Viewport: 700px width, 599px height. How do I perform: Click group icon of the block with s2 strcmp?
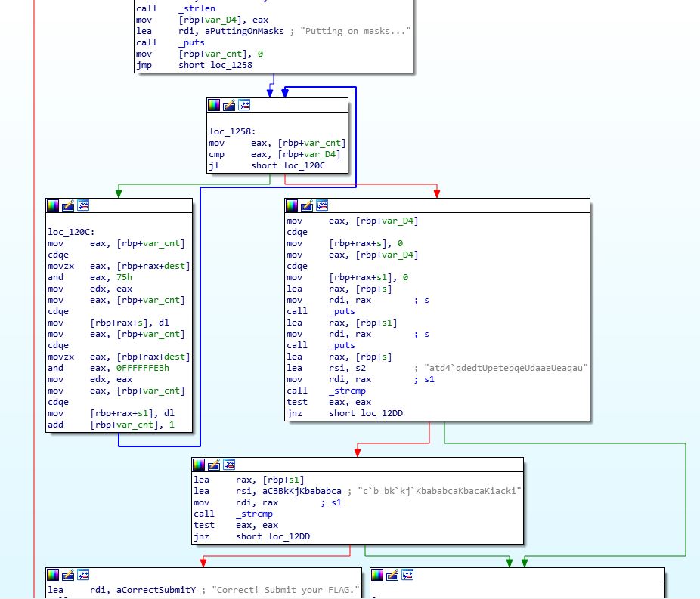pyautogui.click(x=322, y=205)
